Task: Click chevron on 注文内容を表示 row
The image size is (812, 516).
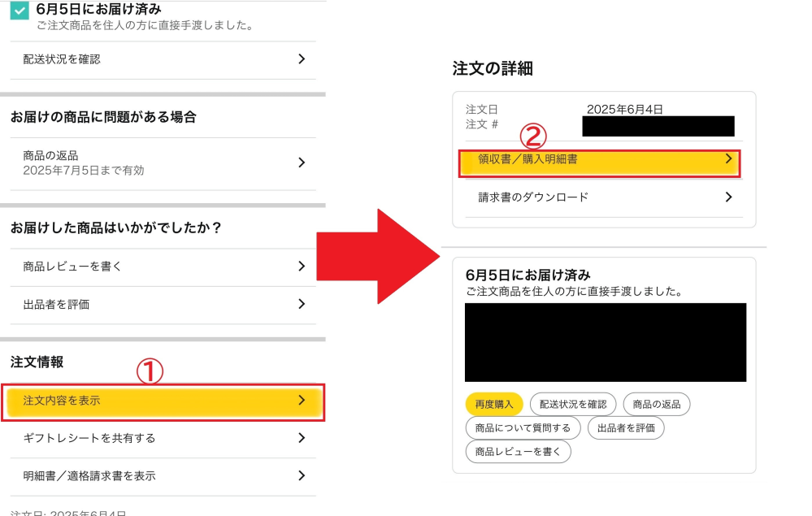Action: (x=302, y=400)
